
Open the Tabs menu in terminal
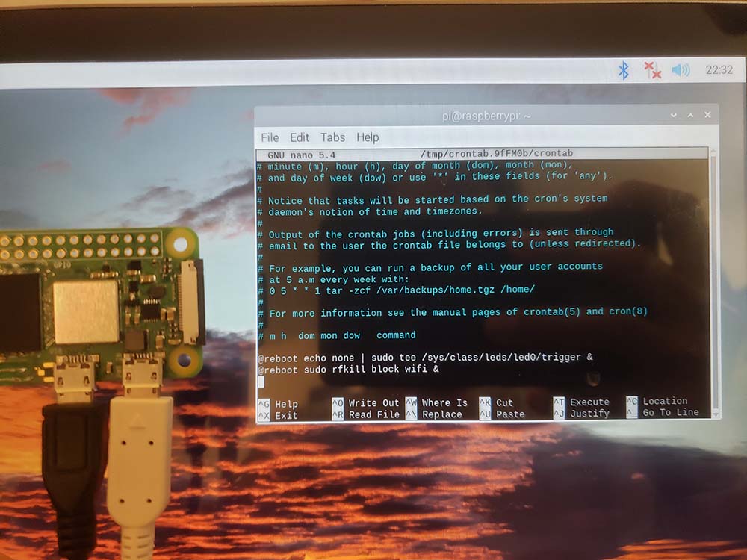pyautogui.click(x=332, y=137)
